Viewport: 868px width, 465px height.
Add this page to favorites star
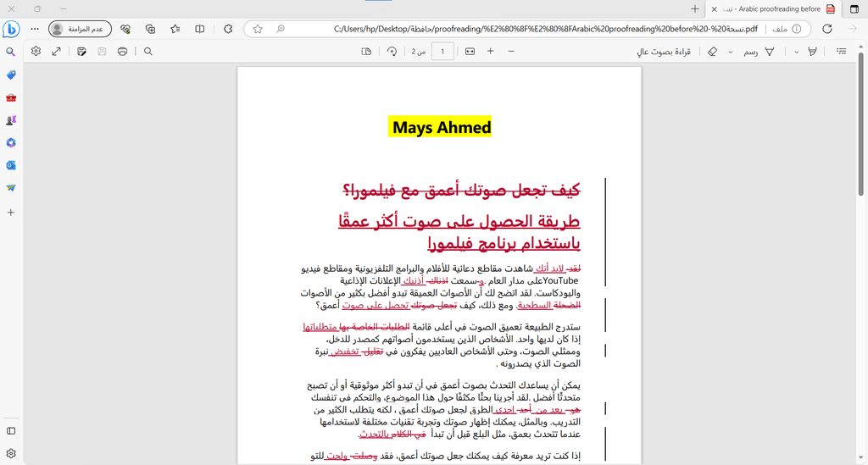coord(258,29)
